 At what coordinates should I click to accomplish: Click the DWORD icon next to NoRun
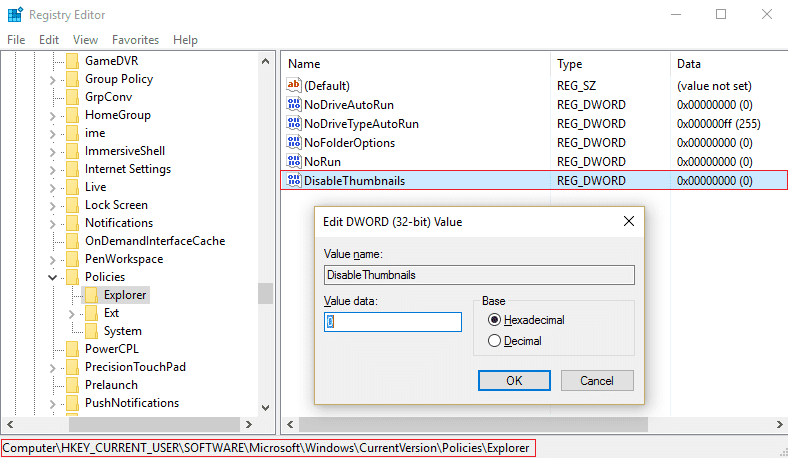[x=294, y=162]
